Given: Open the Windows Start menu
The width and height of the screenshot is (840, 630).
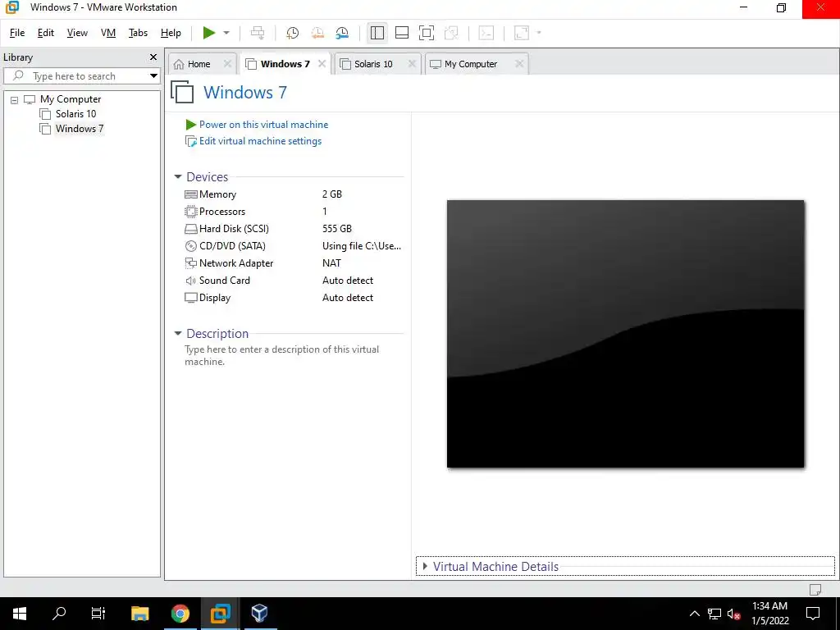Looking at the screenshot, I should tap(20, 614).
